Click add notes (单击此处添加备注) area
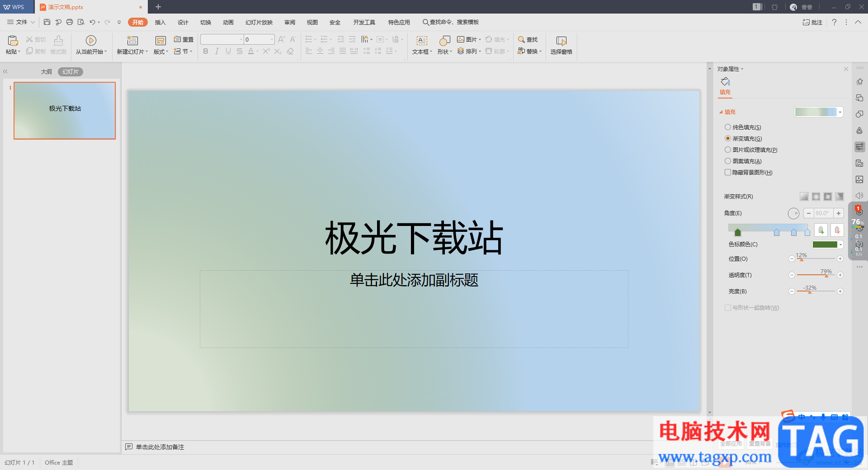This screenshot has height=470, width=868. (160, 447)
